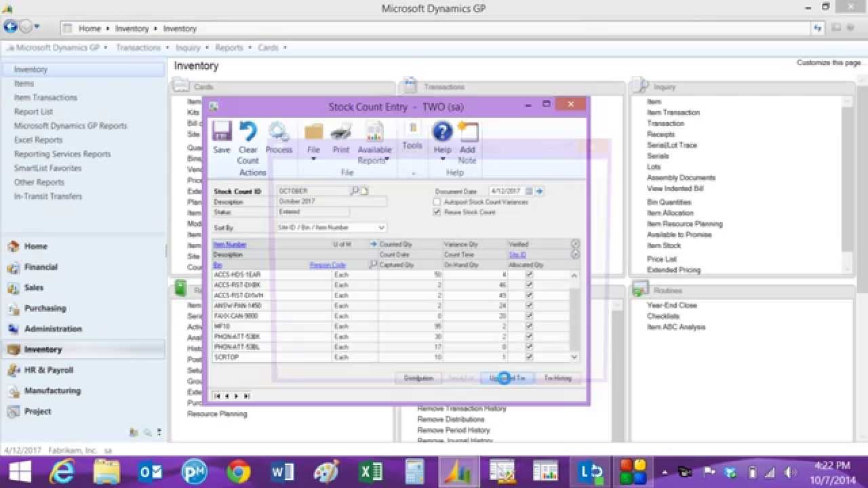This screenshot has height=488, width=868.
Task: Click the Distribution button
Action: coord(418,378)
